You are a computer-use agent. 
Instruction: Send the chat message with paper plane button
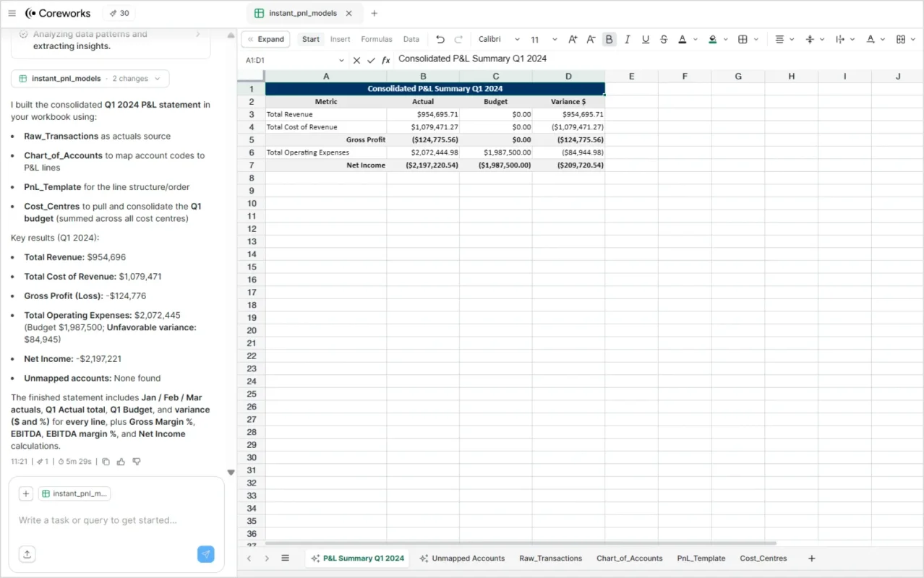[x=206, y=554]
